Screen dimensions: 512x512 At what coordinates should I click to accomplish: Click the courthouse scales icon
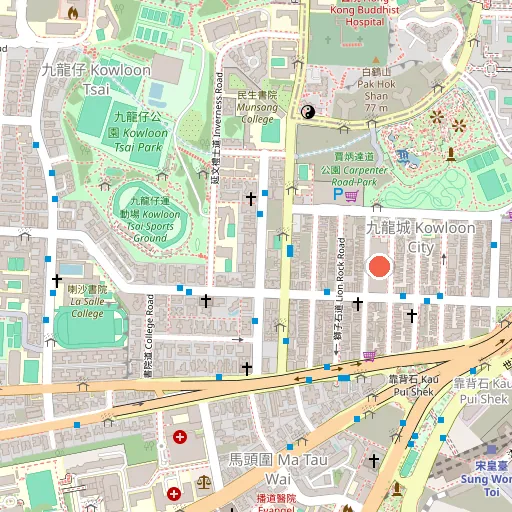pyautogui.click(x=204, y=482)
